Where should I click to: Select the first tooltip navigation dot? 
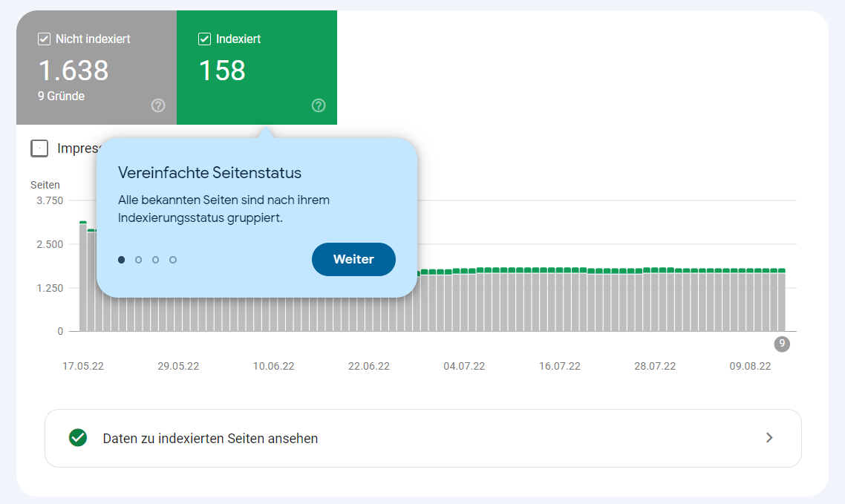coord(121,260)
